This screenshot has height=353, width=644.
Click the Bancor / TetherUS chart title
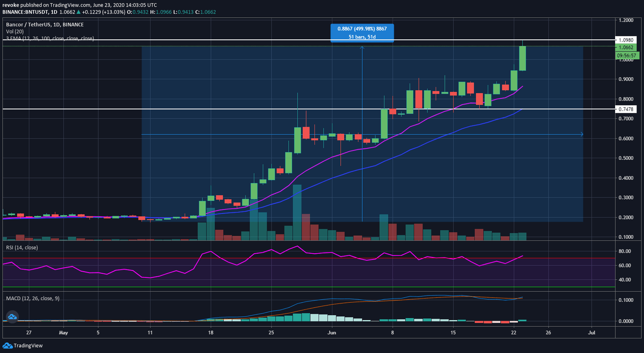pos(45,25)
